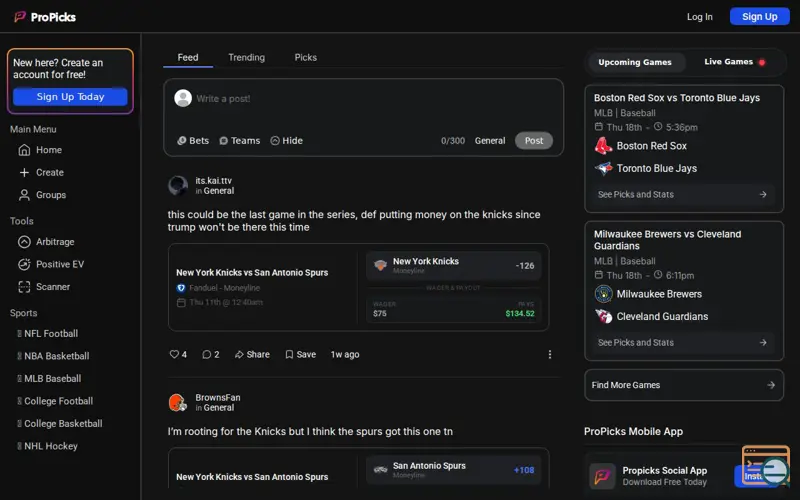Select College Football in Sports
Viewport: 800px width, 500px height.
click(x=55, y=401)
